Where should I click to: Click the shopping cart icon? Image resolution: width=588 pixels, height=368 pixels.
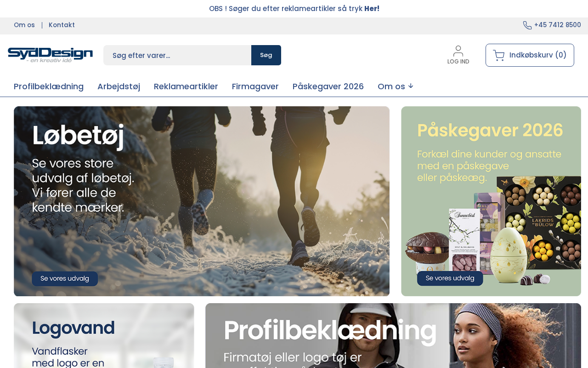point(499,55)
